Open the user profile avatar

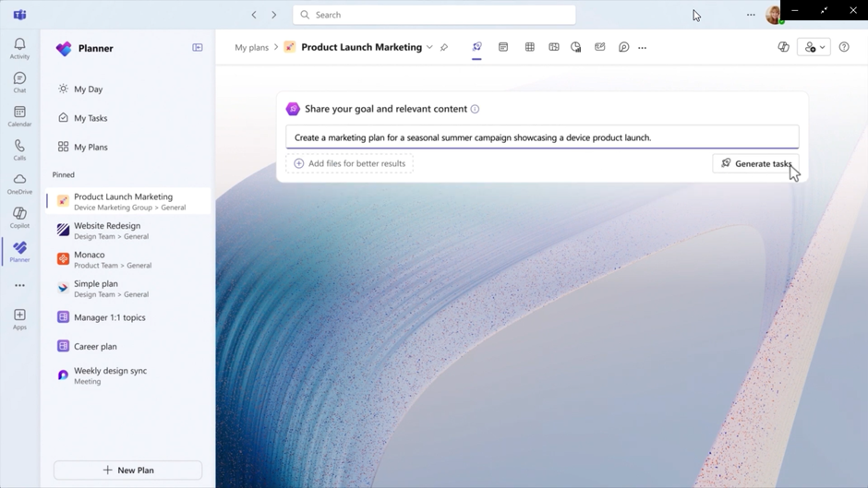click(x=773, y=15)
